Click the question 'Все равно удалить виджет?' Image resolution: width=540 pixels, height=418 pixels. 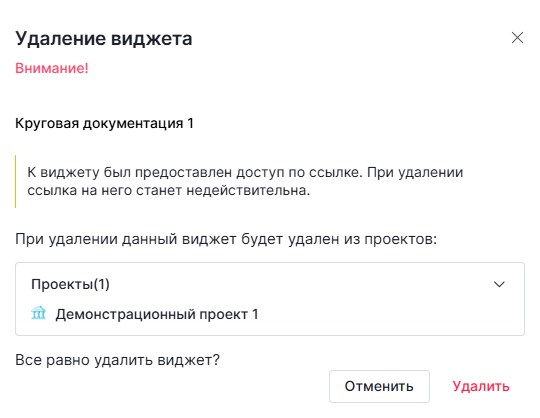point(117,360)
